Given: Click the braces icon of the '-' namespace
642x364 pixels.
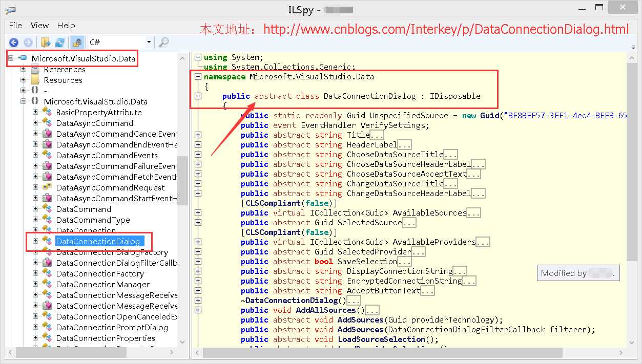Looking at the screenshot, I should pos(35,91).
